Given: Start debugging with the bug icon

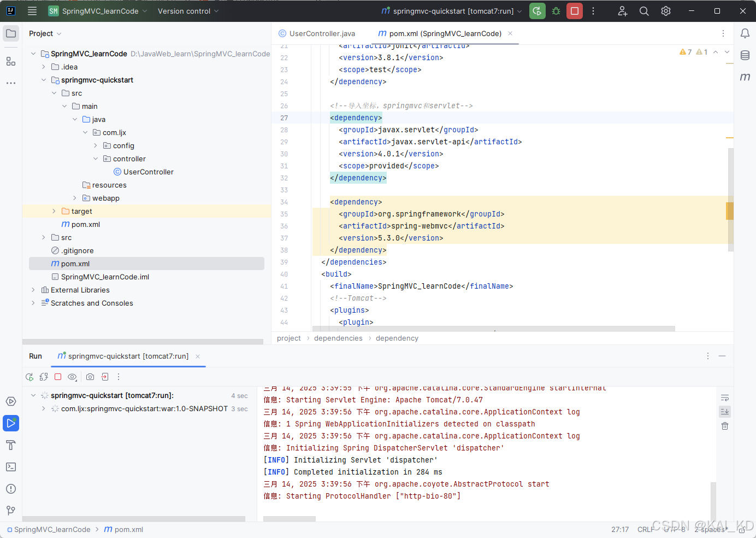Looking at the screenshot, I should pos(556,11).
